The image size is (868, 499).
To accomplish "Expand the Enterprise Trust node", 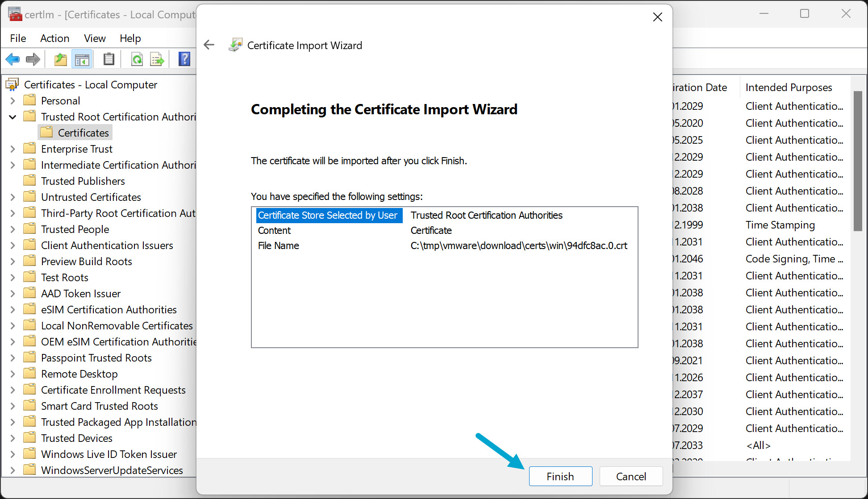I will 12,149.
